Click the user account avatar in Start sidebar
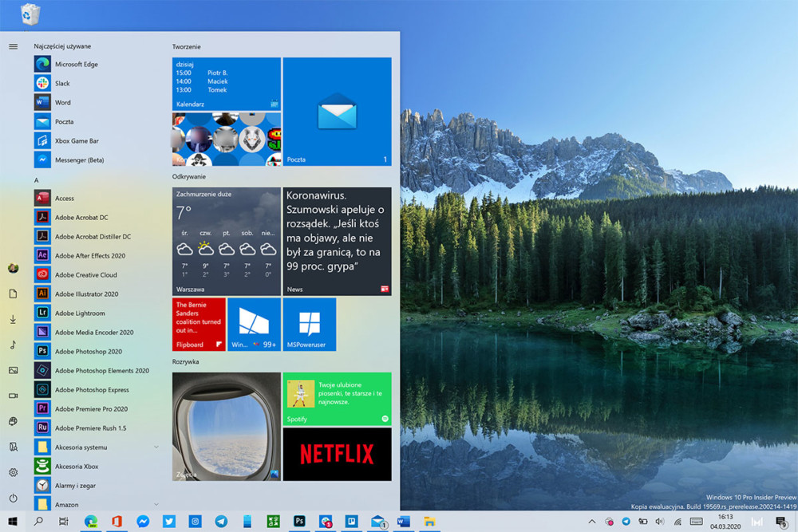Image resolution: width=798 pixels, height=532 pixels. (x=14, y=268)
